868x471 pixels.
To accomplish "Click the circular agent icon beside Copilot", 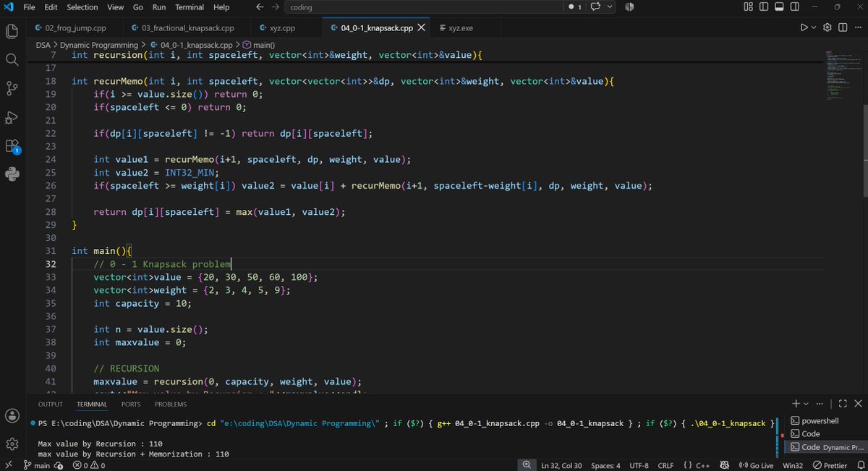I will (629, 7).
